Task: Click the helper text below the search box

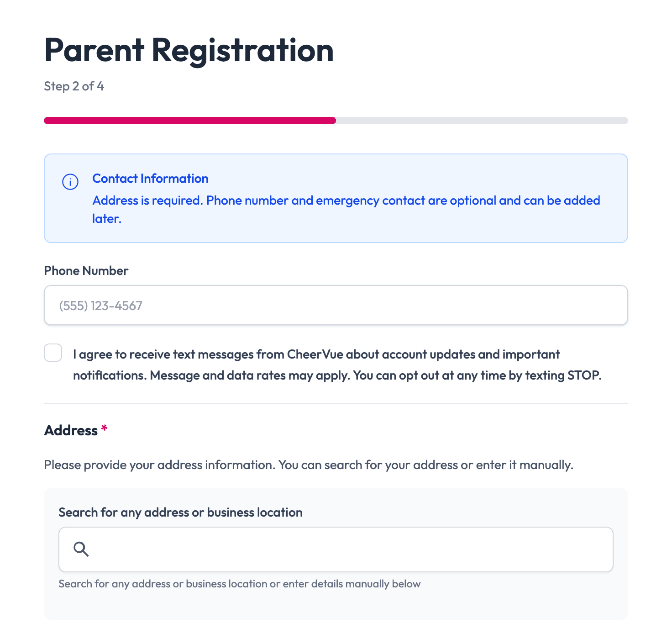Action: (239, 583)
